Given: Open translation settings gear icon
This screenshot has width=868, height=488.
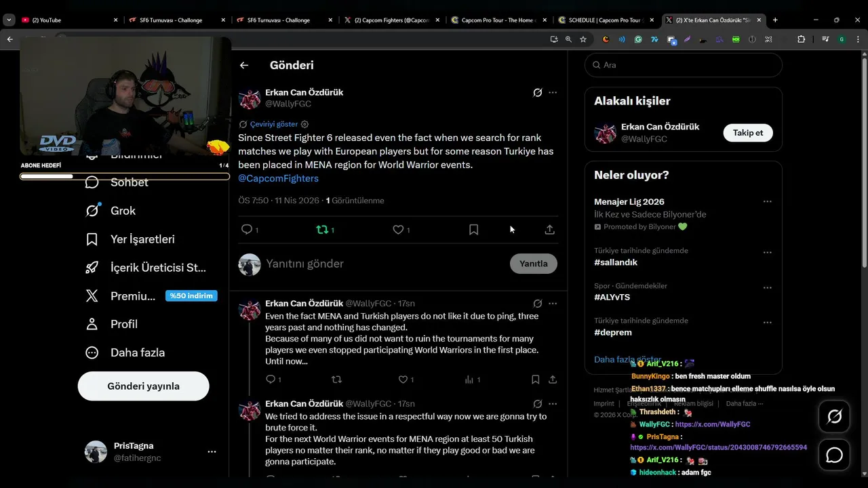Looking at the screenshot, I should click(304, 124).
